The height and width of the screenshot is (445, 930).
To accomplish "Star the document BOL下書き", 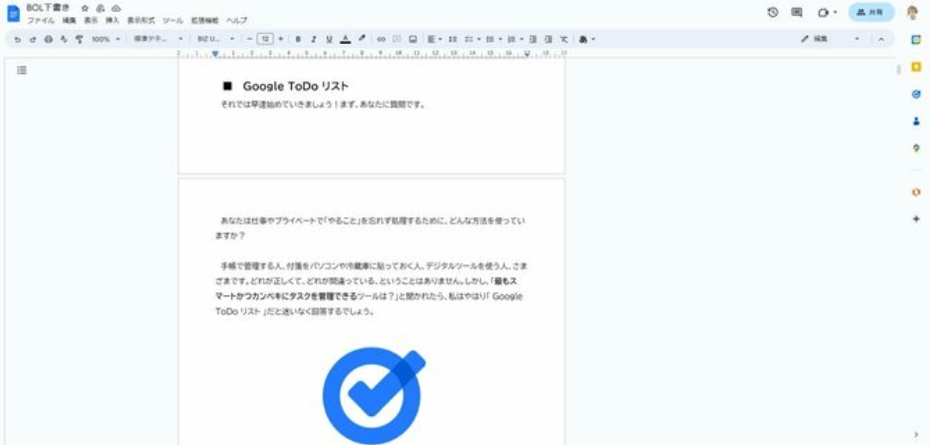I will point(85,8).
